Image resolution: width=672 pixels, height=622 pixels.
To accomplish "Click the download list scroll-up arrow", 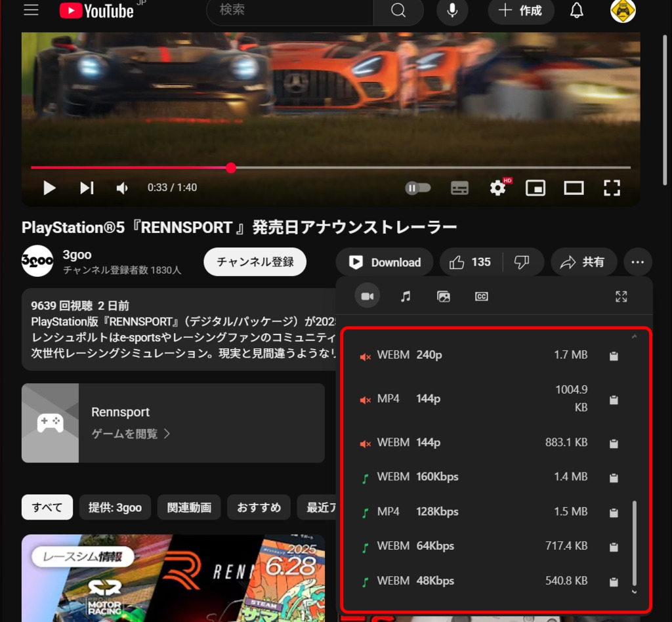I will click(x=635, y=337).
